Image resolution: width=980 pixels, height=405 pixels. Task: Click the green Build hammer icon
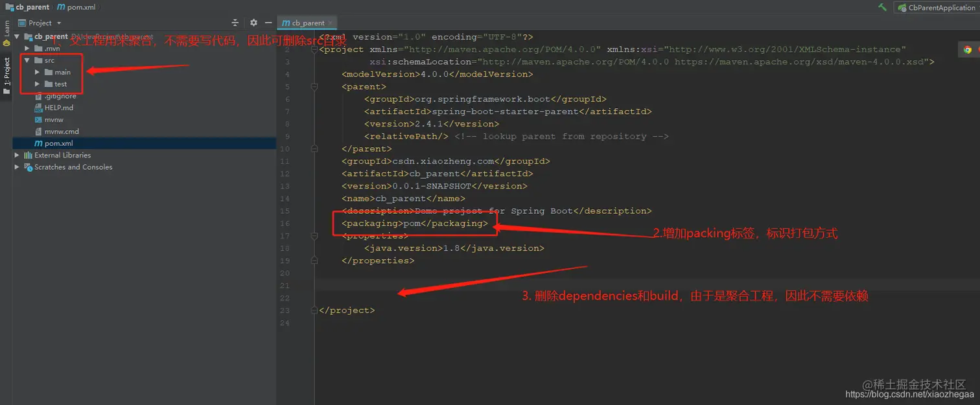[x=882, y=7]
